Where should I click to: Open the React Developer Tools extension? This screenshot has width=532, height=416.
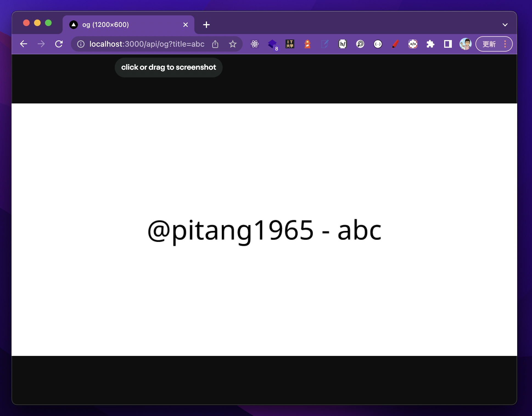pyautogui.click(x=254, y=44)
